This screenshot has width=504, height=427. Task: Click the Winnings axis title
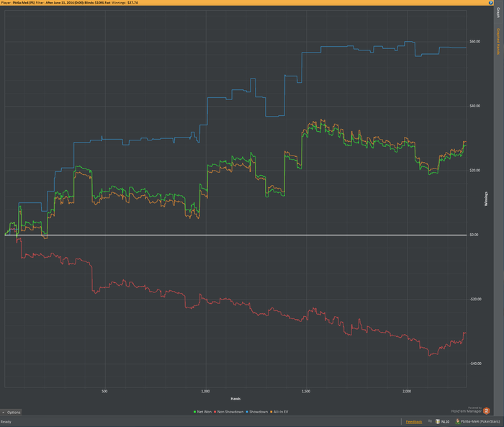tap(486, 199)
